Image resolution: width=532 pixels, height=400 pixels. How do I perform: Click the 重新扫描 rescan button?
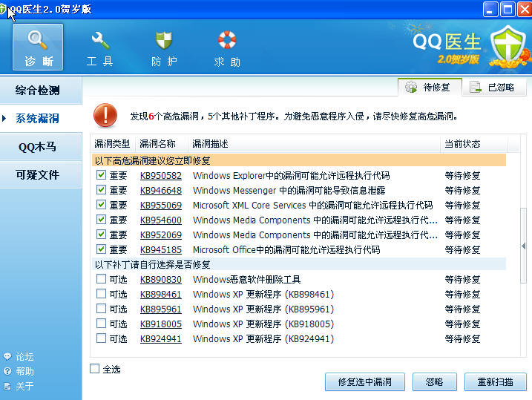click(496, 382)
